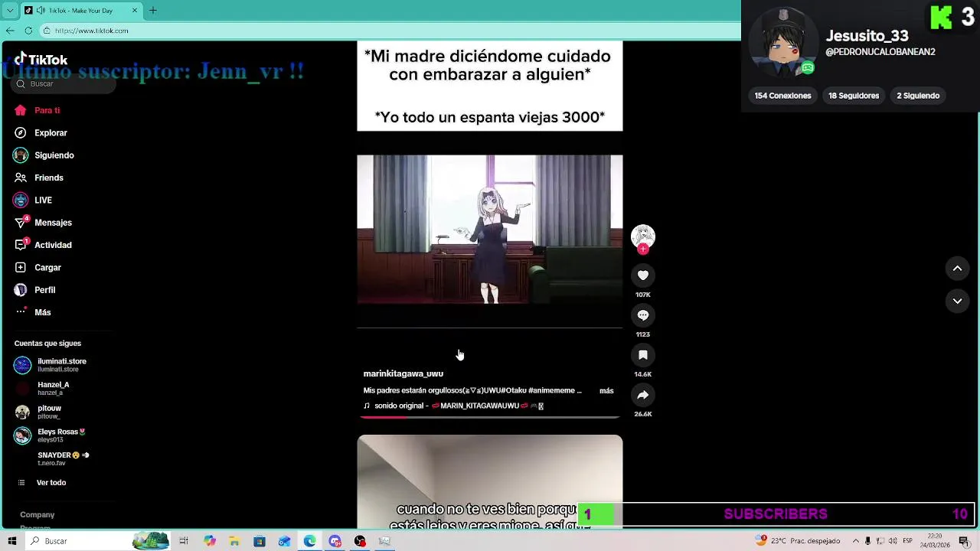Save the video with the bookmark icon
This screenshot has height=551, width=980.
click(x=643, y=355)
